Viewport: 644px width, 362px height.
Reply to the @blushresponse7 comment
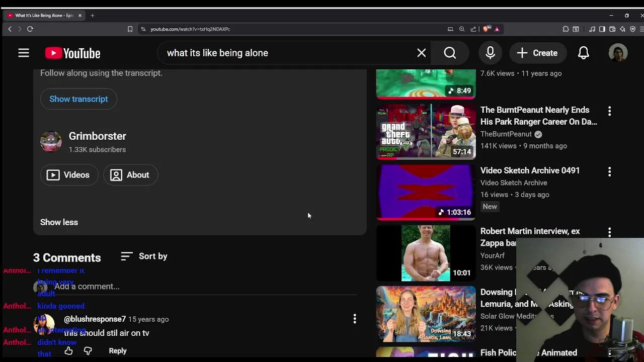coord(118,351)
